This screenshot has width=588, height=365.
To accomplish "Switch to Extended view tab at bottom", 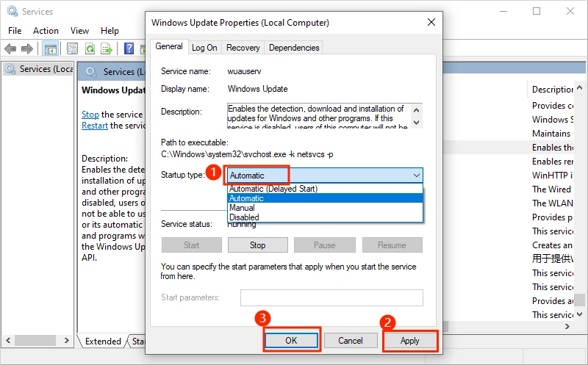I will point(102,341).
